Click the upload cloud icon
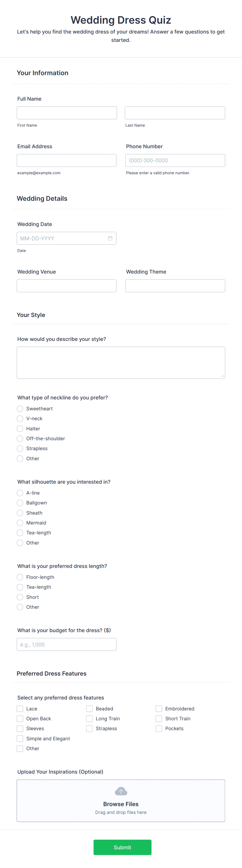242x868 pixels. coord(121,791)
